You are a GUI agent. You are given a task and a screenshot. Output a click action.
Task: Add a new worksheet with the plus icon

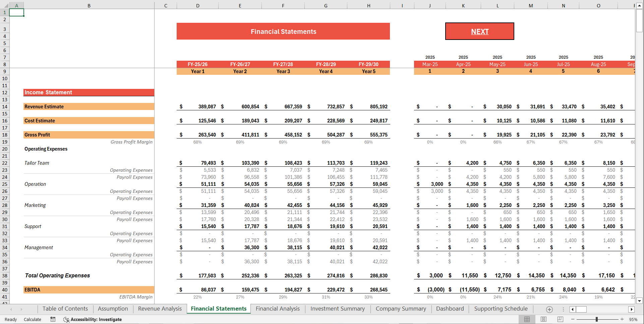point(549,309)
